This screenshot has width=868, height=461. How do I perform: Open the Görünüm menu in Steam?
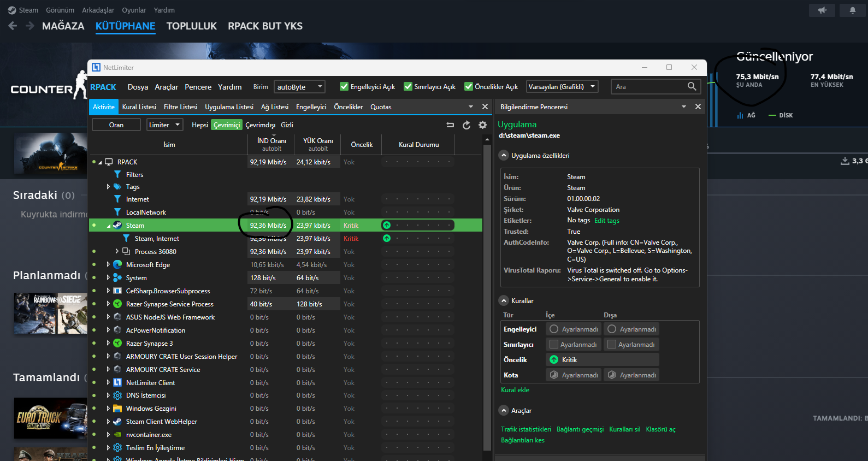click(x=60, y=10)
